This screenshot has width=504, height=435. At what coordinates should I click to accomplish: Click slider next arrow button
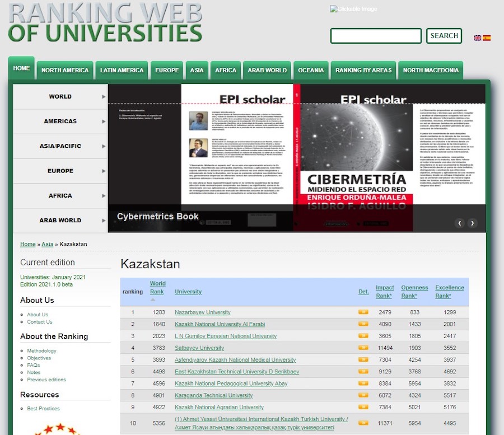(473, 223)
